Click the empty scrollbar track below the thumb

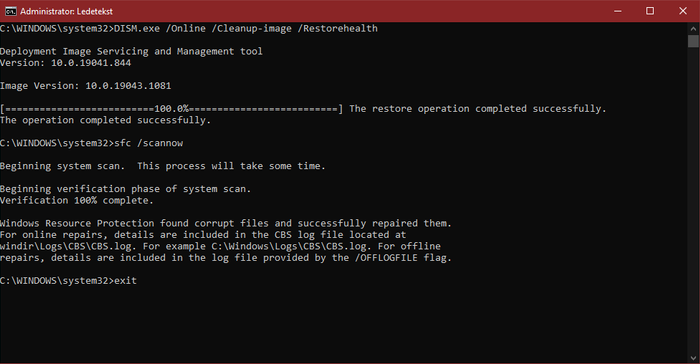pyautogui.click(x=693, y=201)
